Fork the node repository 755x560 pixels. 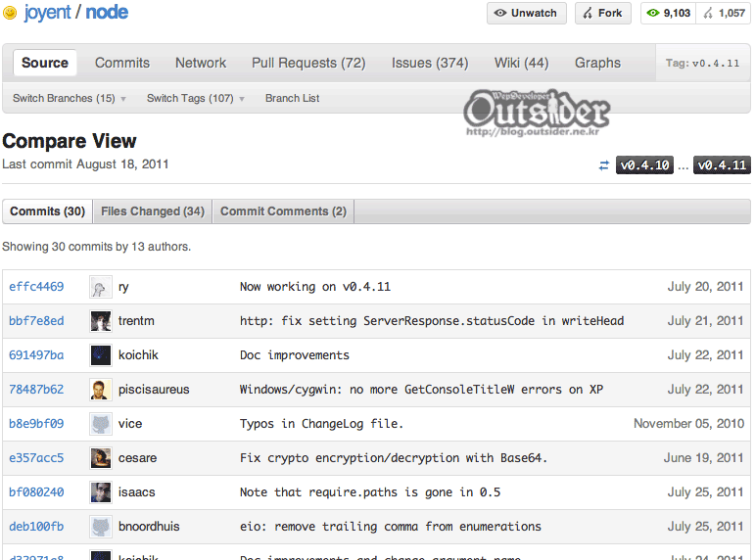pos(603,13)
